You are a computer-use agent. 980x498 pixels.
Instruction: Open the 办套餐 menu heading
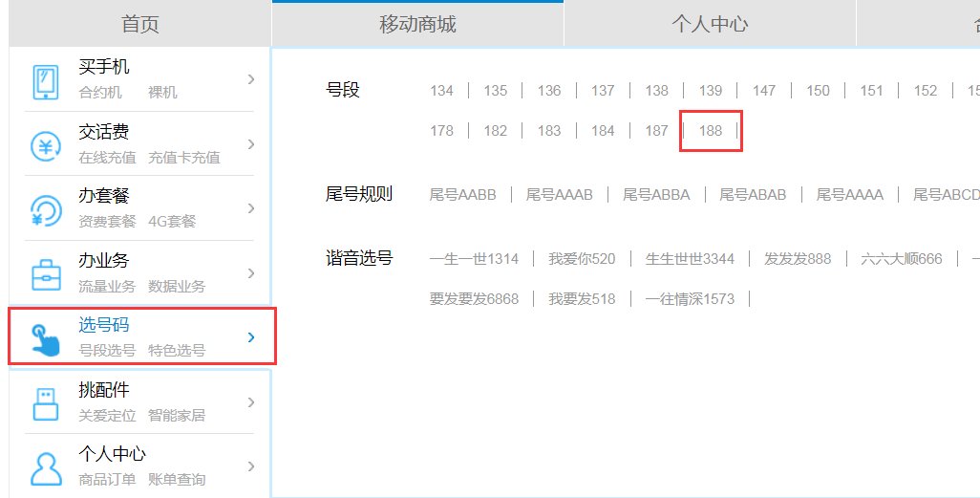point(104,196)
